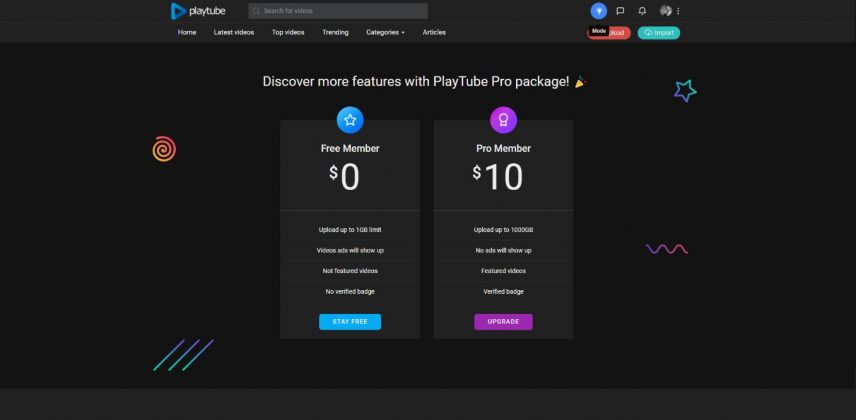Screen dimensions: 856x420
Task: Open the Articles page
Action: [434, 32]
